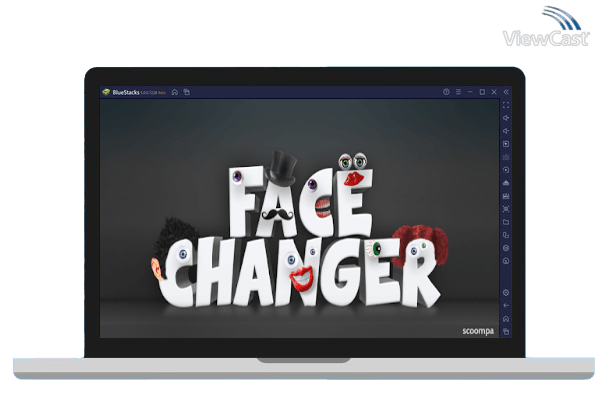
Task: Click the circular record icon in sidebar
Action: 506,170
